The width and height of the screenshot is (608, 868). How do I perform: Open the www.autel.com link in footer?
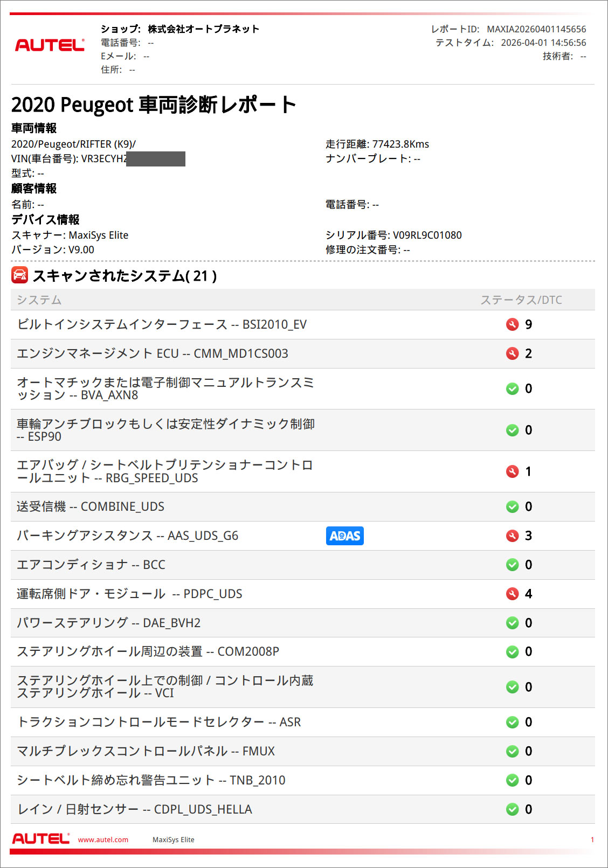click(103, 839)
